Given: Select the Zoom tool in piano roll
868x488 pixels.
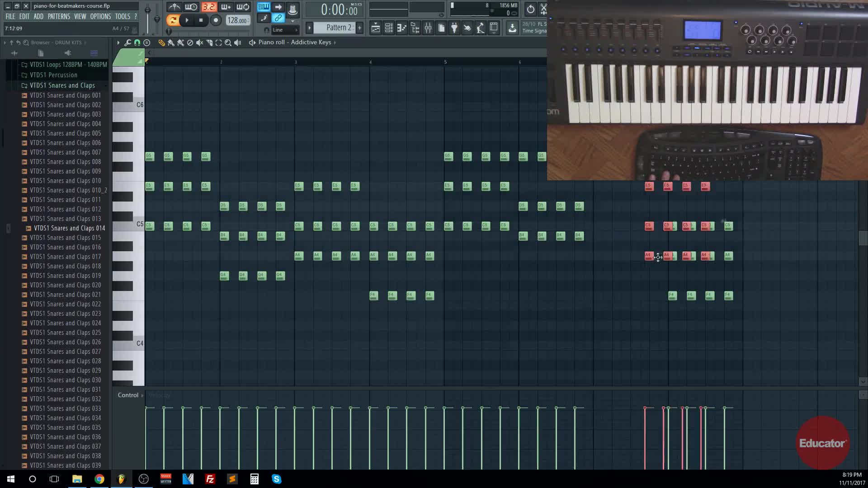Looking at the screenshot, I should (228, 42).
